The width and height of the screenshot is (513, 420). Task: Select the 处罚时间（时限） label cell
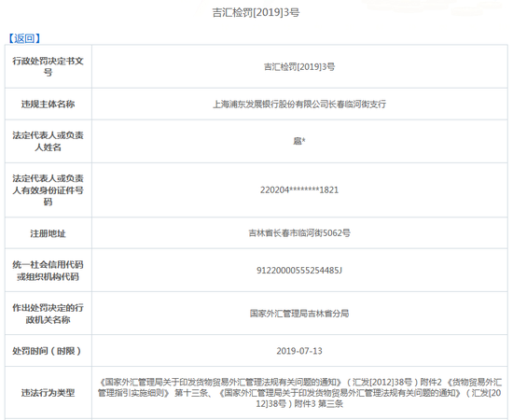tap(49, 351)
